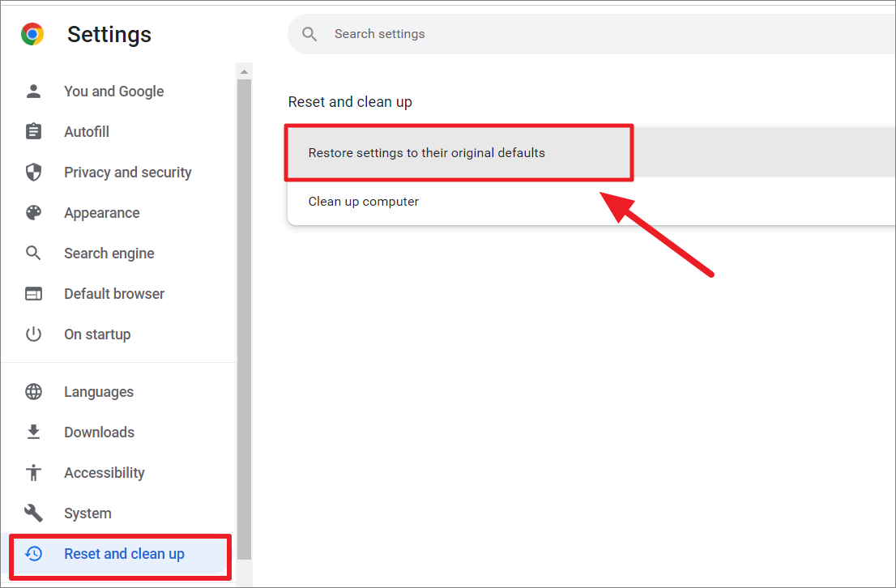
Task: Click the wrench icon beside System
Action: (34, 513)
